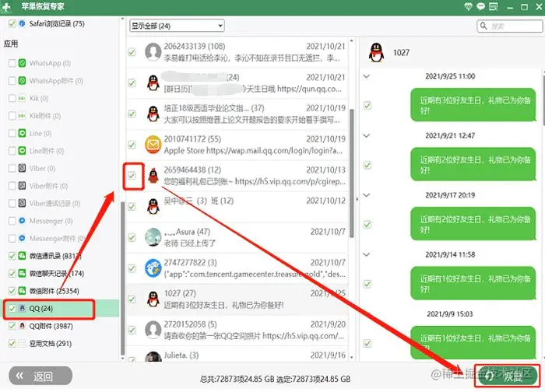The image size is (545, 392).
Task: Toggle checkbox of Asura (47) conversation
Action: 132,237
